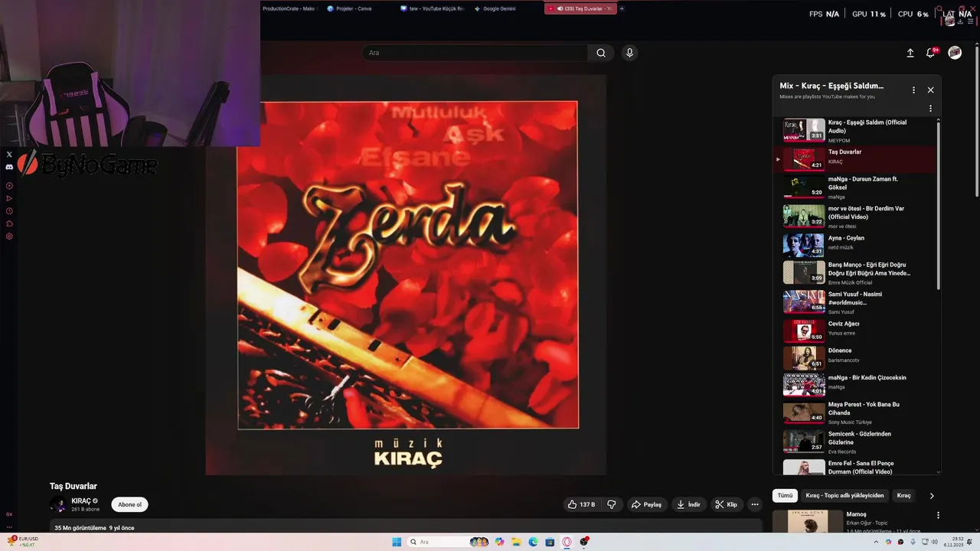The image size is (980, 551).
Task: Play Sami Yusuf - Nasimi from playlist
Action: [x=853, y=302]
